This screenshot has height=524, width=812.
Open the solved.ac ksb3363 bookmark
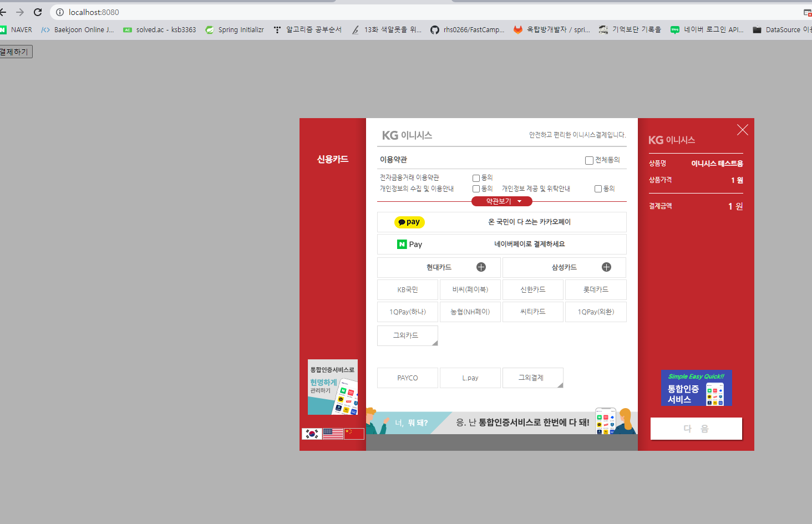click(160, 30)
